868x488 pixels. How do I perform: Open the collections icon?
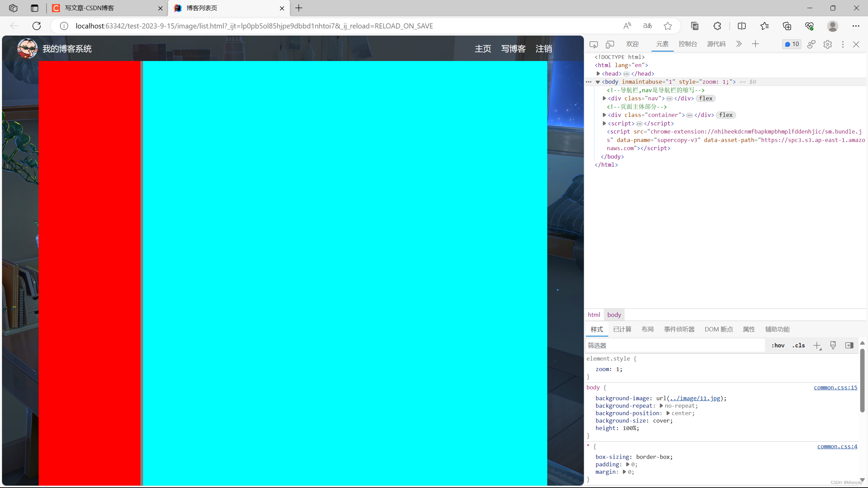(x=787, y=26)
